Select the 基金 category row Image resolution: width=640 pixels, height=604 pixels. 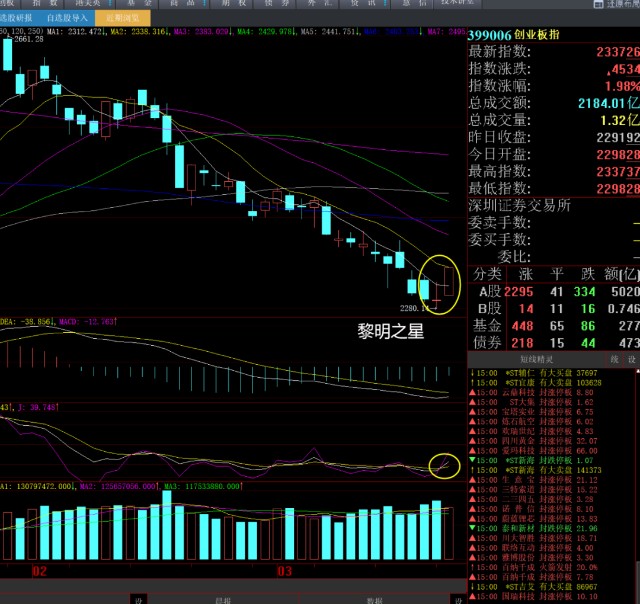coord(488,326)
